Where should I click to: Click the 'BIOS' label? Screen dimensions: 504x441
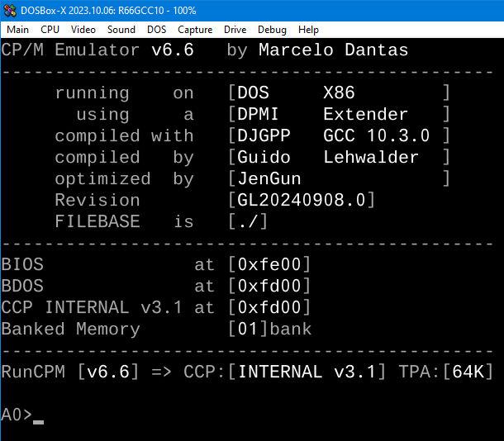tap(22, 264)
